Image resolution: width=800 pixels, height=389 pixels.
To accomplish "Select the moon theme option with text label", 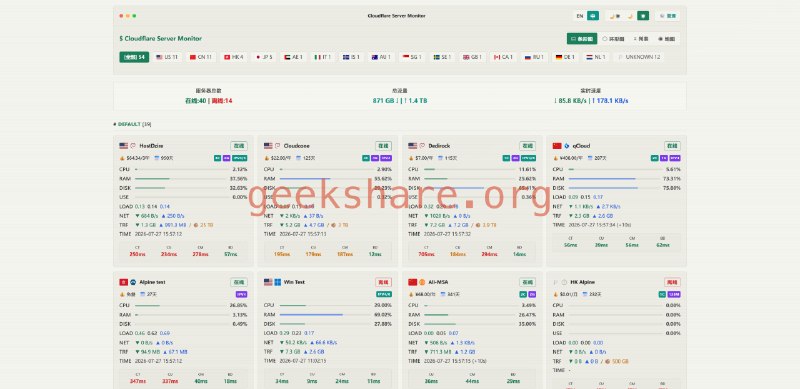I will 615,16.
